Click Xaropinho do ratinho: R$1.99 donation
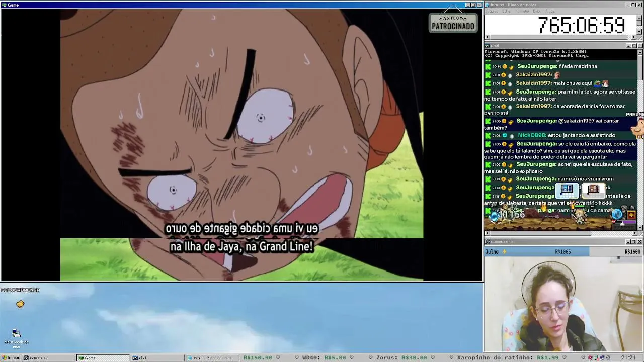 point(508,358)
